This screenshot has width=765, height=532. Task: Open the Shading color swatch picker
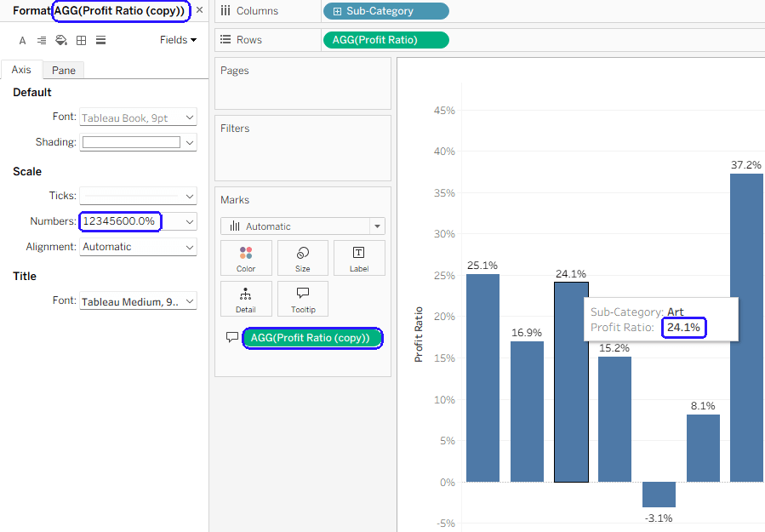131,142
